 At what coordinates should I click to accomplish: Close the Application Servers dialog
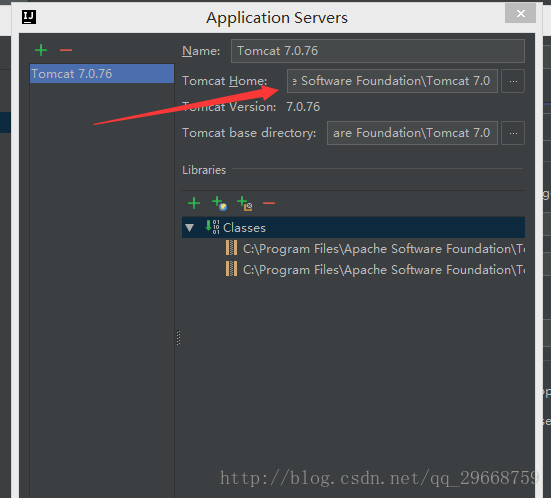[520, 13]
